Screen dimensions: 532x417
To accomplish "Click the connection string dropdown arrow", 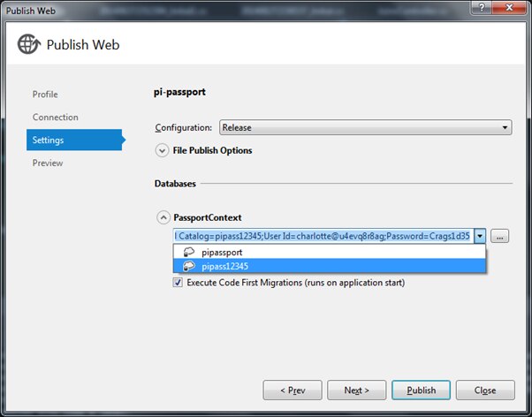I will (479, 236).
